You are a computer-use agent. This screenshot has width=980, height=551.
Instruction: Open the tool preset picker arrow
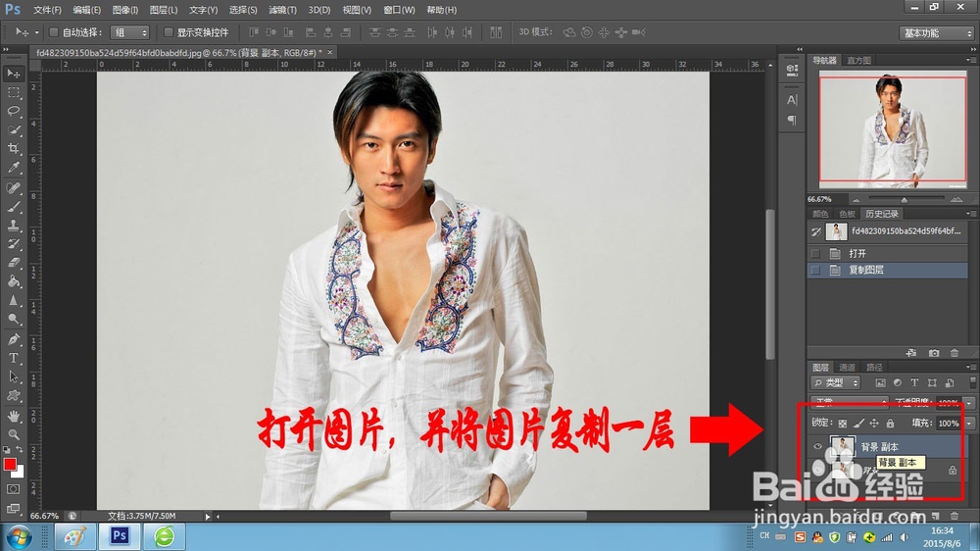[x=36, y=32]
